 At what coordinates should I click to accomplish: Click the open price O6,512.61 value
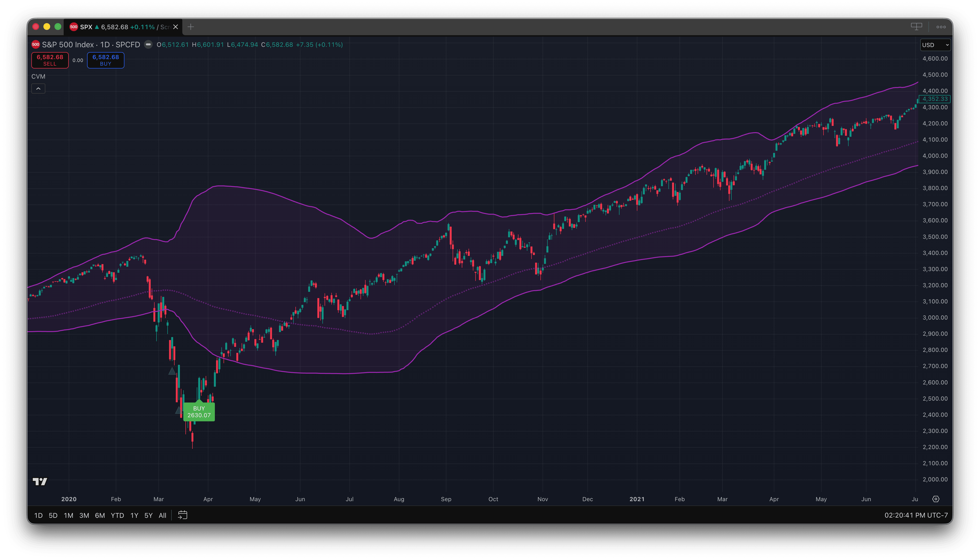tap(173, 45)
